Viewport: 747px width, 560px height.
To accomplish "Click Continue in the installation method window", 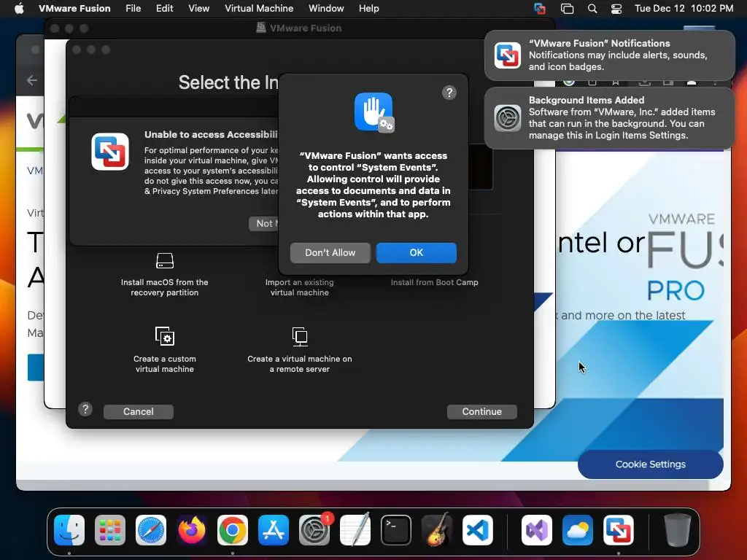I will (x=481, y=411).
